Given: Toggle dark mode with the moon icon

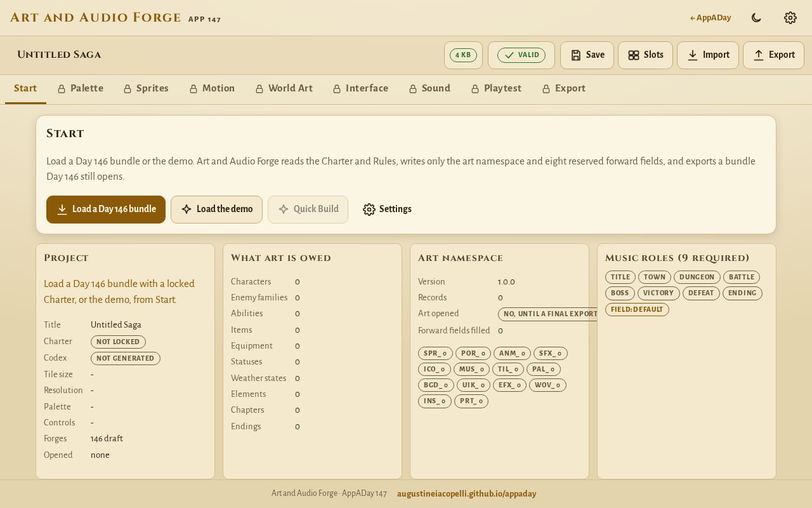Looking at the screenshot, I should pyautogui.click(x=756, y=18).
